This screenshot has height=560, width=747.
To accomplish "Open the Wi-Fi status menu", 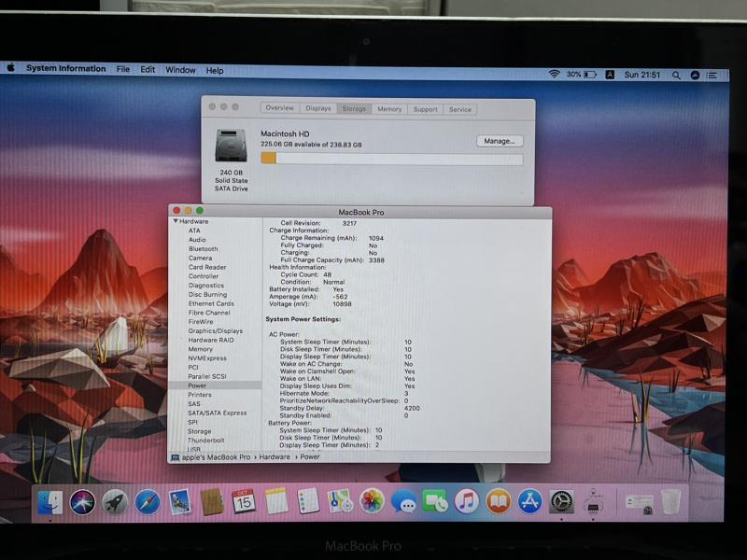I will (x=554, y=74).
